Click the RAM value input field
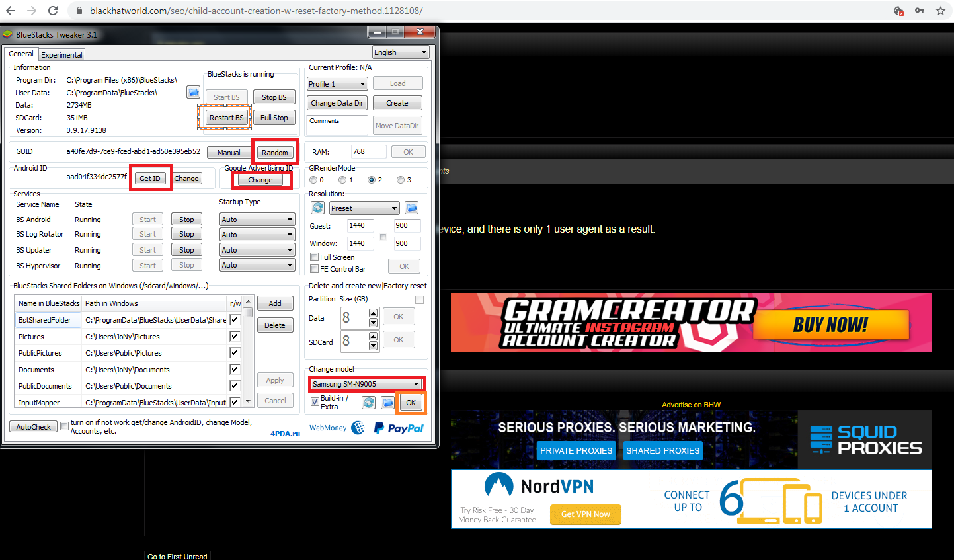The width and height of the screenshot is (954, 560). (x=369, y=151)
